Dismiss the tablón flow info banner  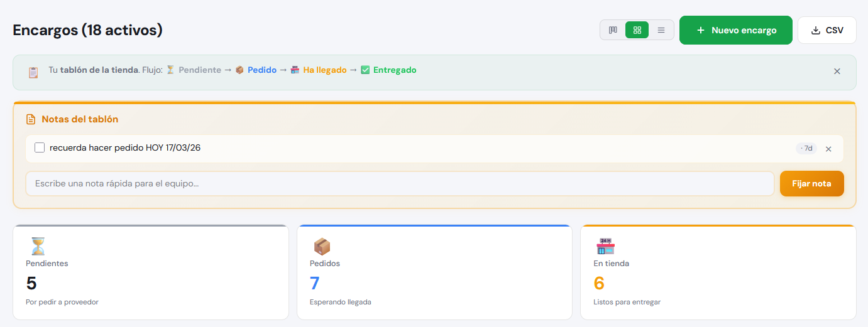[x=837, y=72]
